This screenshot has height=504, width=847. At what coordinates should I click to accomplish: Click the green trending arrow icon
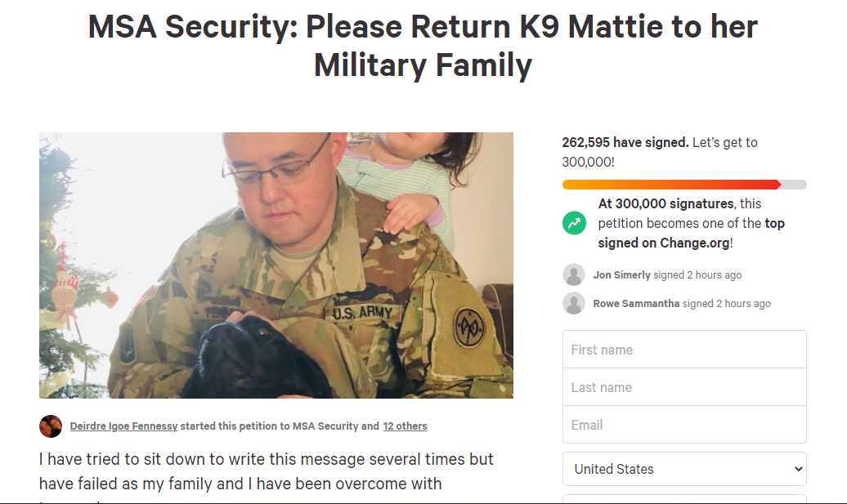(x=574, y=223)
